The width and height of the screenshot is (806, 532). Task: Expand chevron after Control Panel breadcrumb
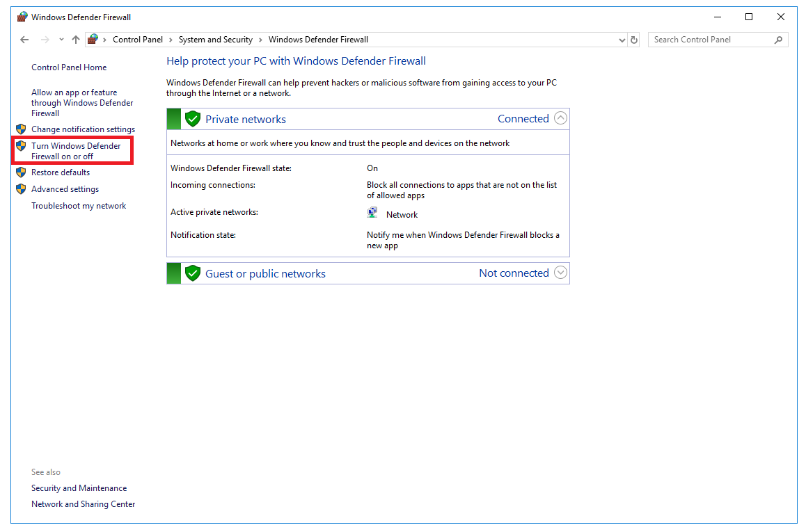[171, 40]
